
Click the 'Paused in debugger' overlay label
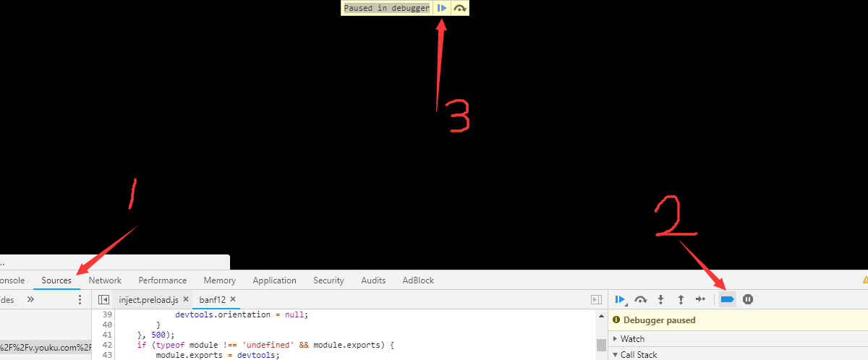tap(386, 8)
